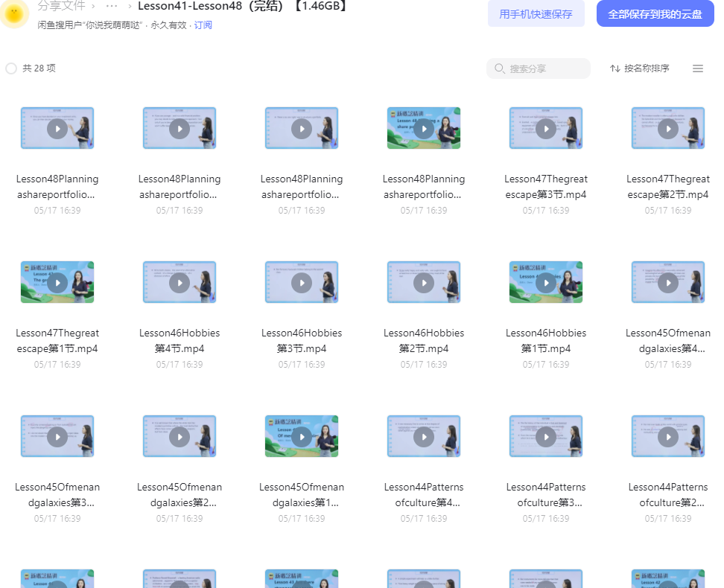Select file name Lesson46Hobbies 第2节.mp4
Screen dimensions: 724x588
click(x=424, y=341)
